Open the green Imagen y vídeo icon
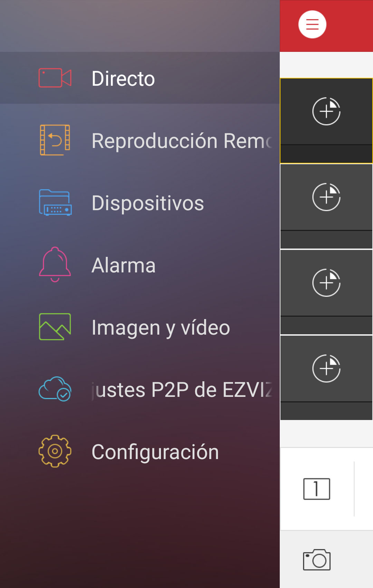This screenshot has height=588, width=373. point(55,327)
